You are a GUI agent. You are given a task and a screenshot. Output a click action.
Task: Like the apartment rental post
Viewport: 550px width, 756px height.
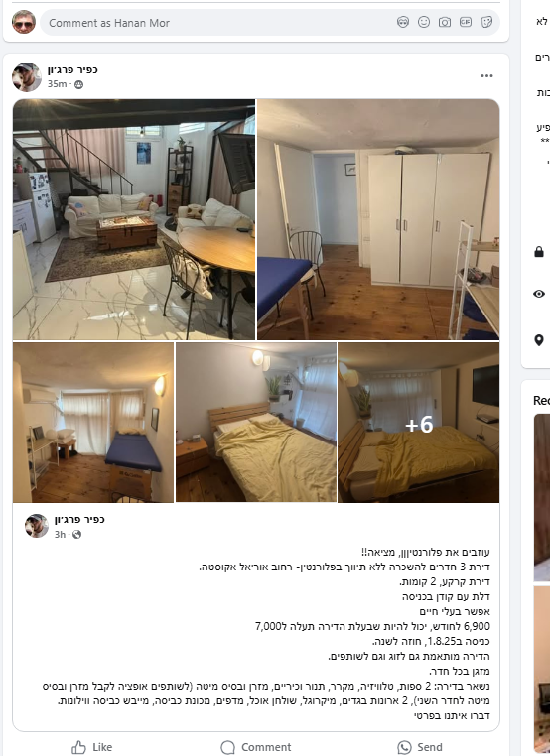(91, 747)
